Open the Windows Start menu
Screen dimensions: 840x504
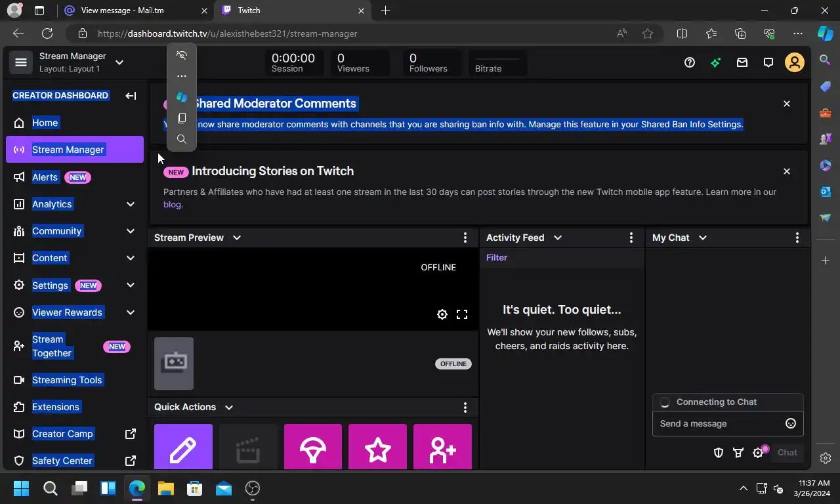(x=21, y=488)
